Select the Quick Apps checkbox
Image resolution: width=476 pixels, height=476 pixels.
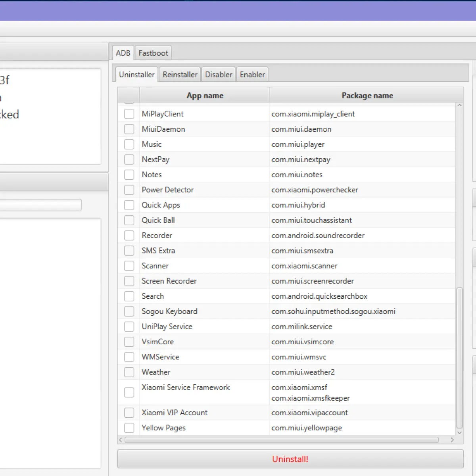[129, 205]
